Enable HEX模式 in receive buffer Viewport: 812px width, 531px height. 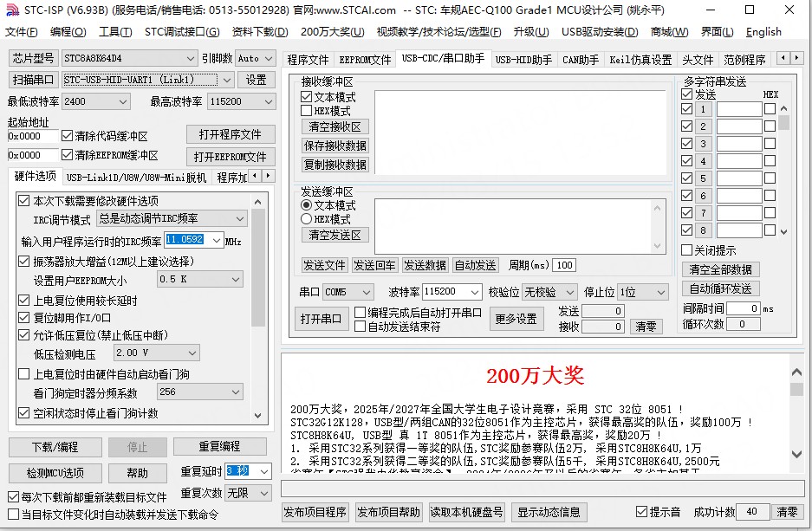pyautogui.click(x=306, y=111)
